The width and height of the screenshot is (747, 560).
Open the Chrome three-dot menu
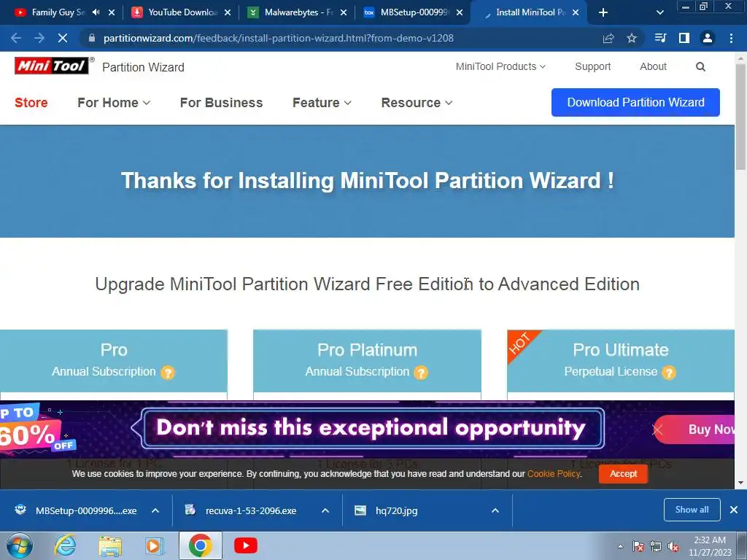pyautogui.click(x=731, y=38)
